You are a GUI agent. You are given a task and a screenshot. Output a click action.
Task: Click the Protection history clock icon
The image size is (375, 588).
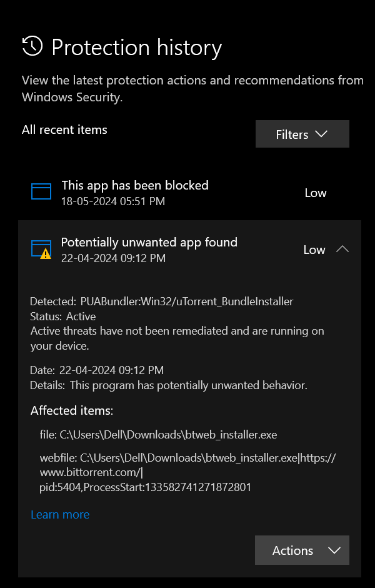point(32,46)
